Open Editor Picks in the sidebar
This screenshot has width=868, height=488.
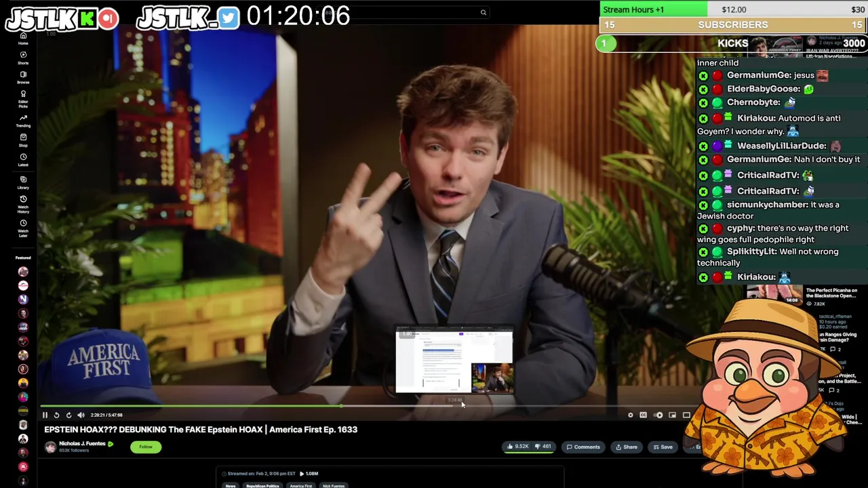coord(23,99)
